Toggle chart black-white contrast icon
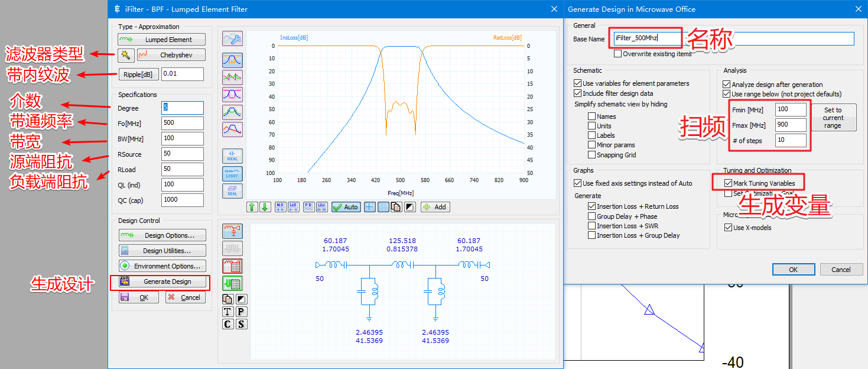 pos(409,207)
